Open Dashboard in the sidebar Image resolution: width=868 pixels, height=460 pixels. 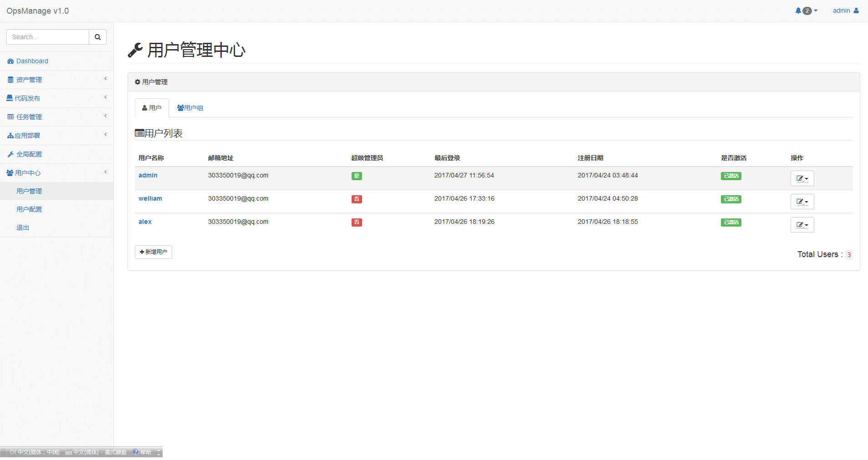click(x=56, y=61)
